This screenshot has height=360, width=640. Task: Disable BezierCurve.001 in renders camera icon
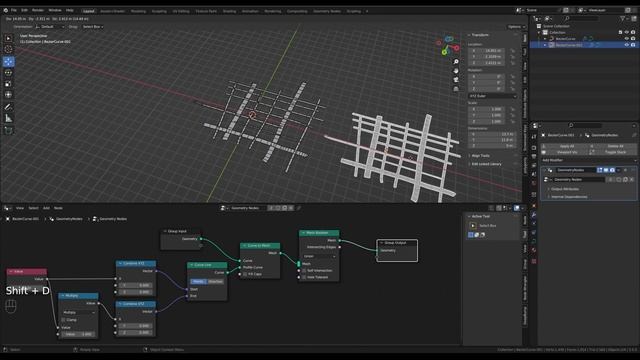(633, 45)
